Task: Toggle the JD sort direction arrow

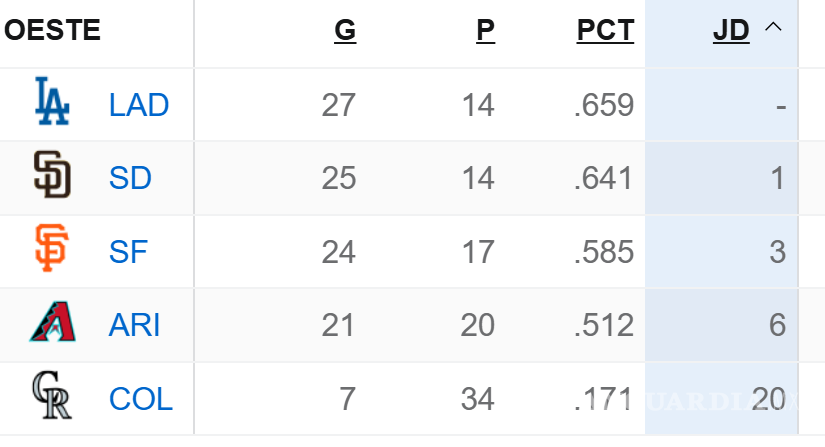Action: tap(772, 28)
